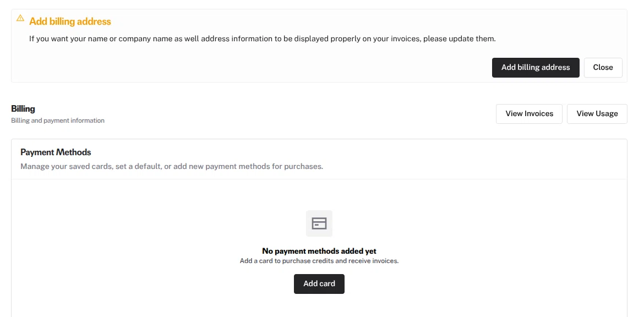Click the invoice name notice text
The image size is (644, 317).
click(263, 39)
